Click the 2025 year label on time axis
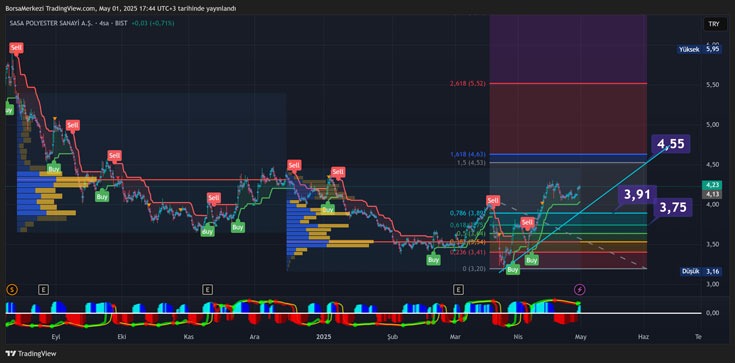Image resolution: width=735 pixels, height=363 pixels. point(323,337)
